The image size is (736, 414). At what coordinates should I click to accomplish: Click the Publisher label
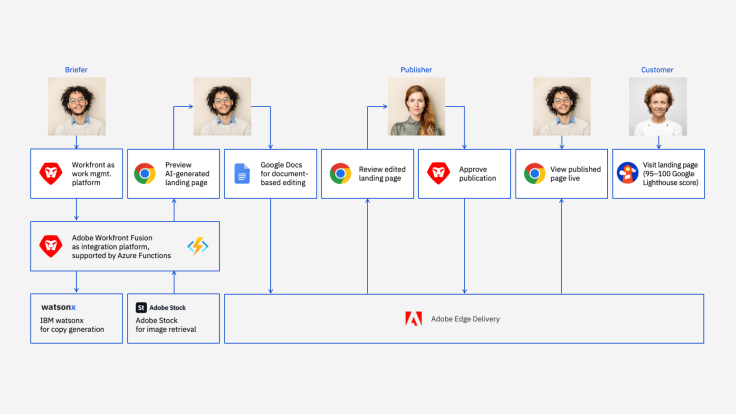coord(416,69)
